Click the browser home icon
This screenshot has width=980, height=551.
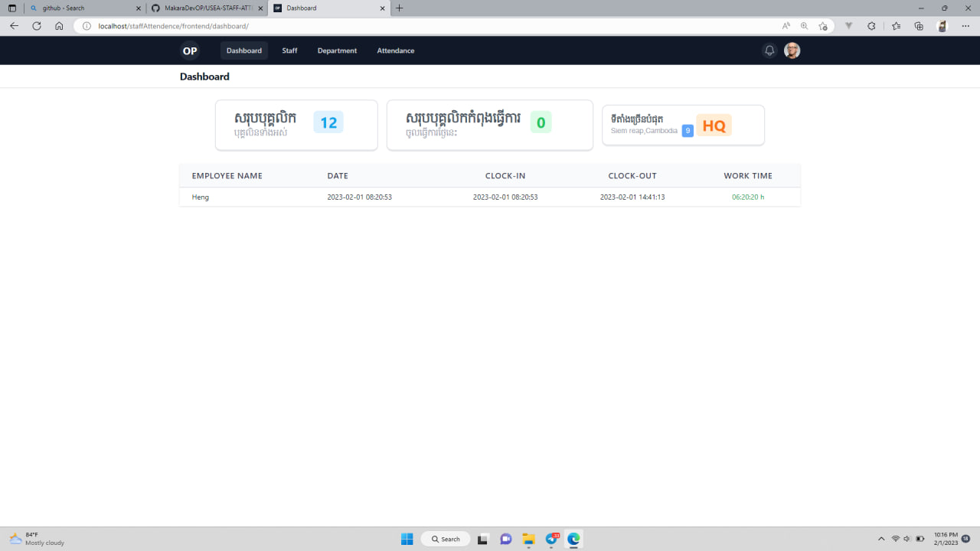(x=59, y=25)
